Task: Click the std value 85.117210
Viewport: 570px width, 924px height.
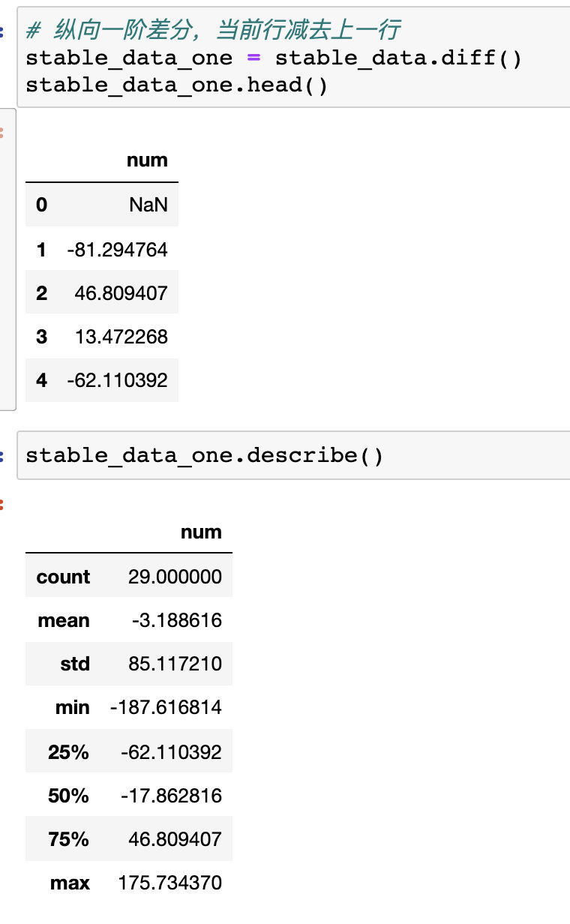Action: click(x=174, y=664)
